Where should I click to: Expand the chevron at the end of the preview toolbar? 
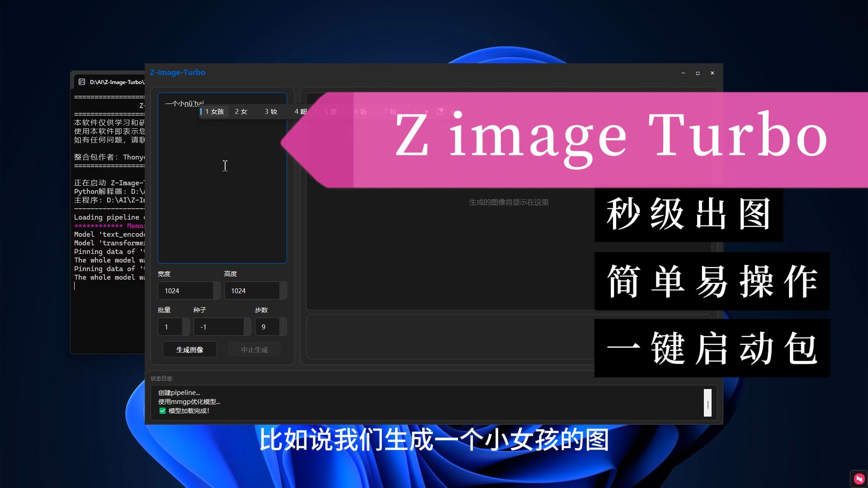click(453, 112)
